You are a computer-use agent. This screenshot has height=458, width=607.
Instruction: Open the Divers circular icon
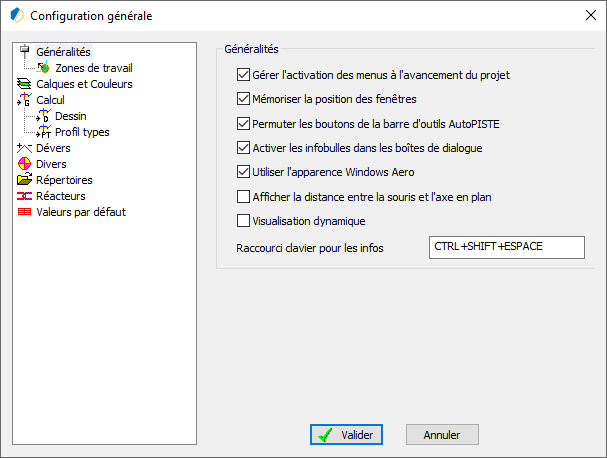(24, 164)
